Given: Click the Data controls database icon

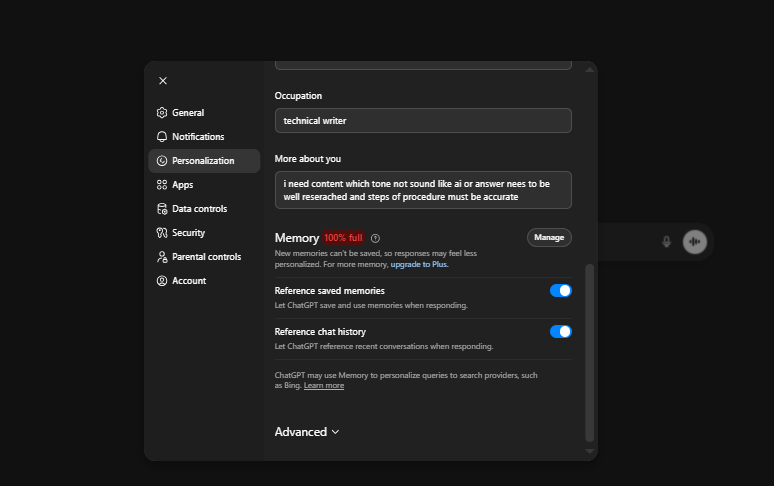Looking at the screenshot, I should 162,209.
